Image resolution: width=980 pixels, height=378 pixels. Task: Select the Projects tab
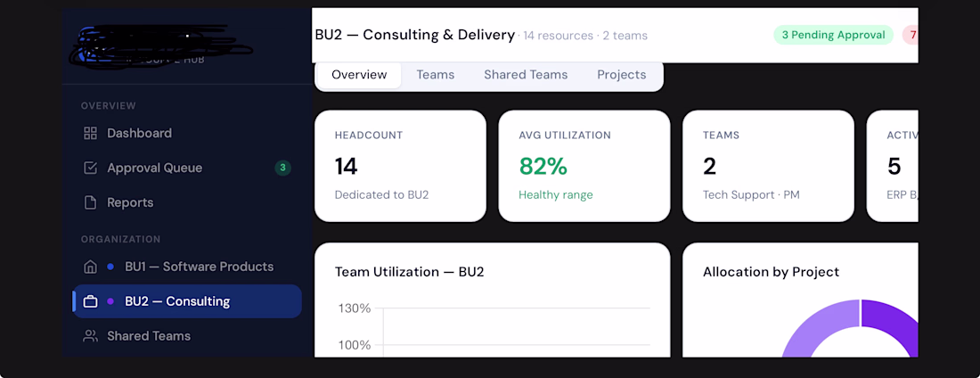(621, 75)
